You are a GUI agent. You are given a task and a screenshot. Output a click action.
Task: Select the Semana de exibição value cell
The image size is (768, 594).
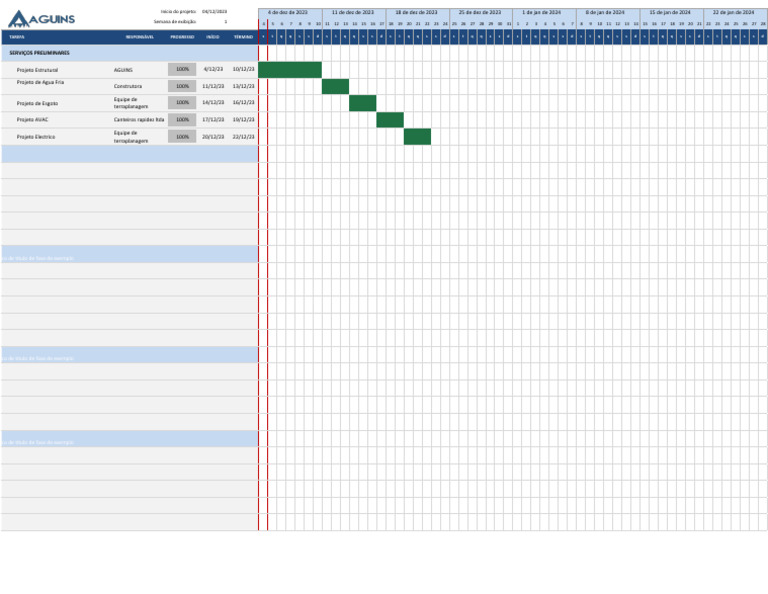click(225, 22)
